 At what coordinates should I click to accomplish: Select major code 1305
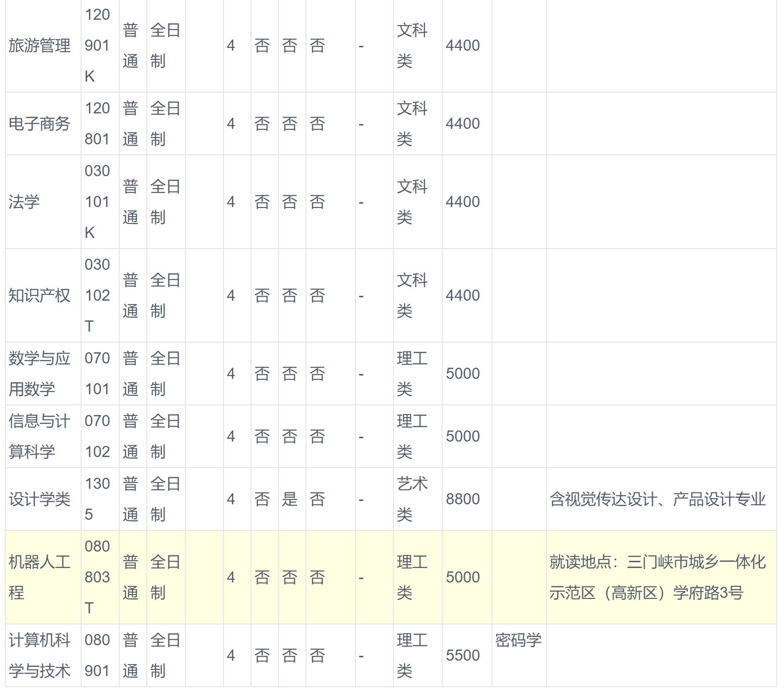98,499
